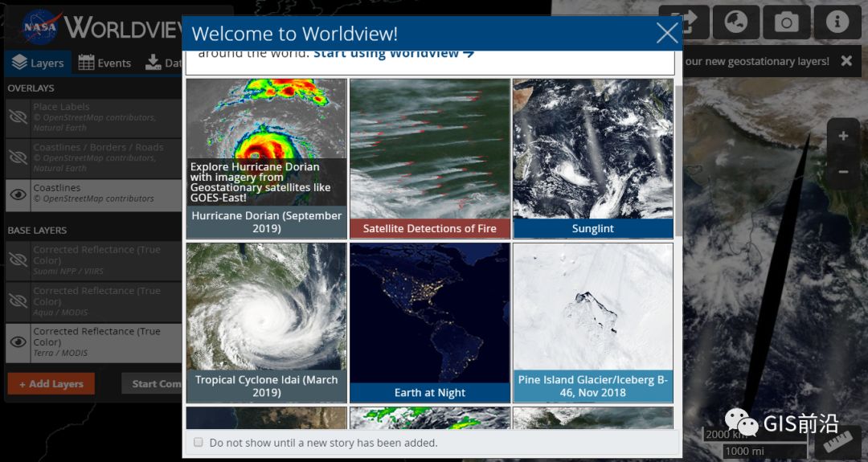This screenshot has height=462, width=868.
Task: Switch to the Layers tab
Action: click(x=37, y=63)
